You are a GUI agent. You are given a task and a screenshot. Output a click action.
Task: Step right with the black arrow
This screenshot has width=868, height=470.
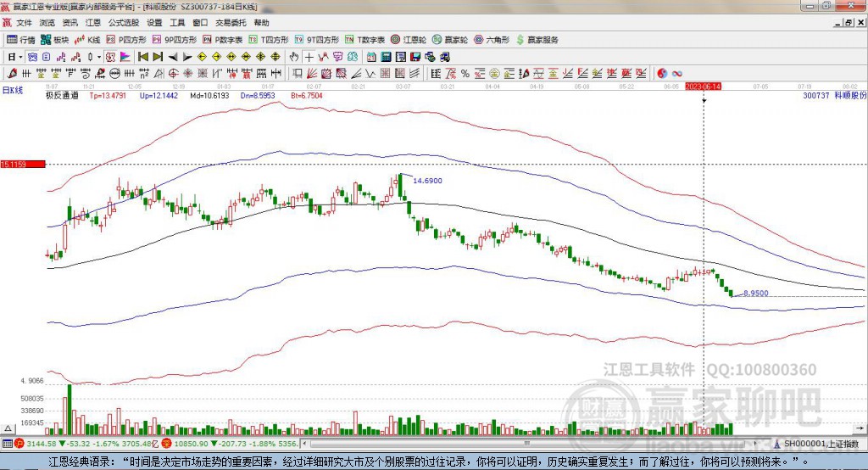(x=187, y=57)
